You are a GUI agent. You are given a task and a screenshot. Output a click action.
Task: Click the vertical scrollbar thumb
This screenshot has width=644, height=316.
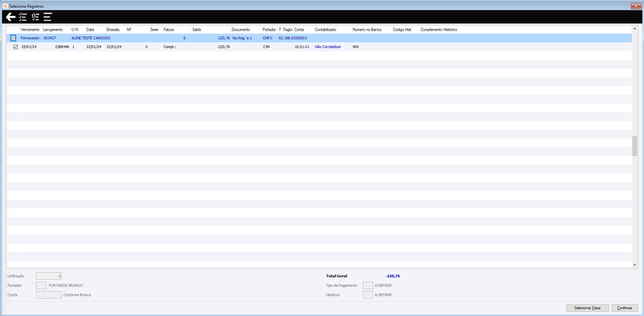pos(634,146)
